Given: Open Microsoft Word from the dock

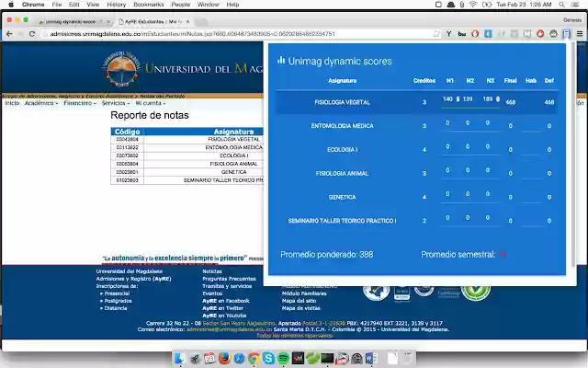Looking at the screenshot, I should [x=371, y=358].
